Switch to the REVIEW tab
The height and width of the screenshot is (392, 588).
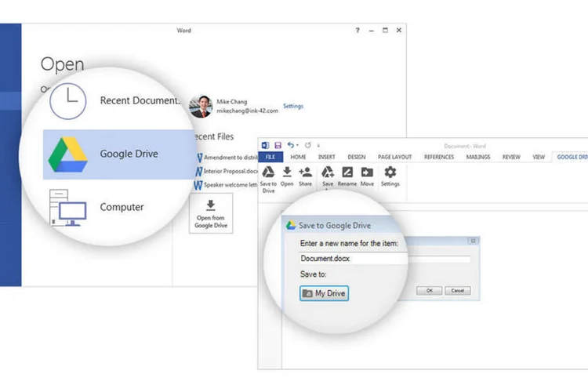[x=511, y=157]
